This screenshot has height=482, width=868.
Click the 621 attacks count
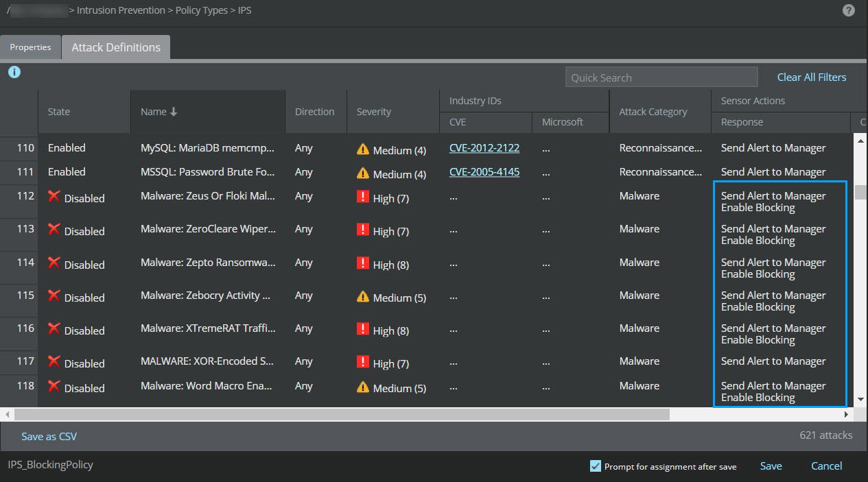pos(826,435)
